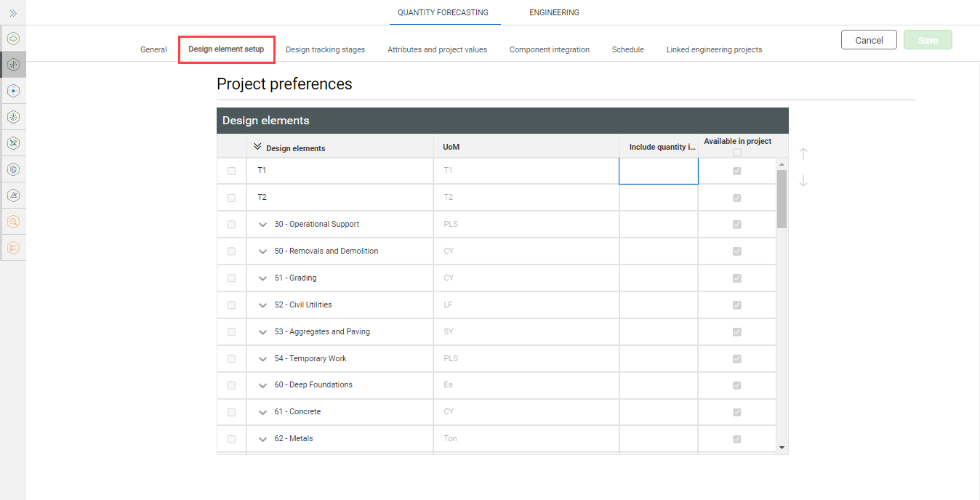Move the selected element down with the arrow
The image size is (980, 500).
(x=803, y=180)
